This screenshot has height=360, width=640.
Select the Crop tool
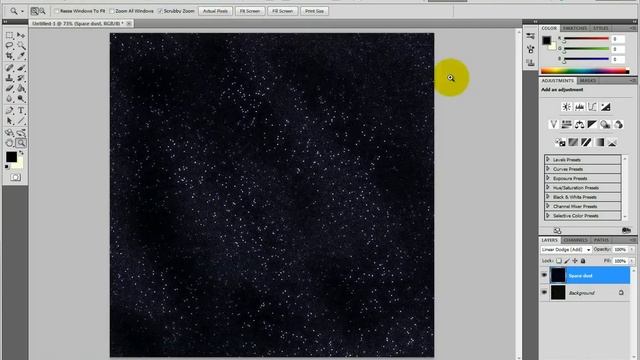pyautogui.click(x=9, y=56)
